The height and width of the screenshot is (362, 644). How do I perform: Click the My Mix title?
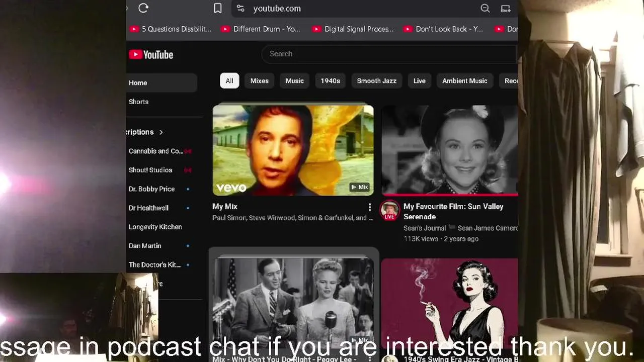225,207
